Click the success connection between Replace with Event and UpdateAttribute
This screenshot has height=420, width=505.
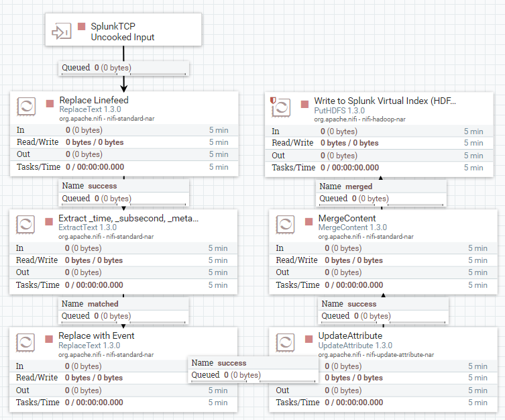tap(253, 370)
